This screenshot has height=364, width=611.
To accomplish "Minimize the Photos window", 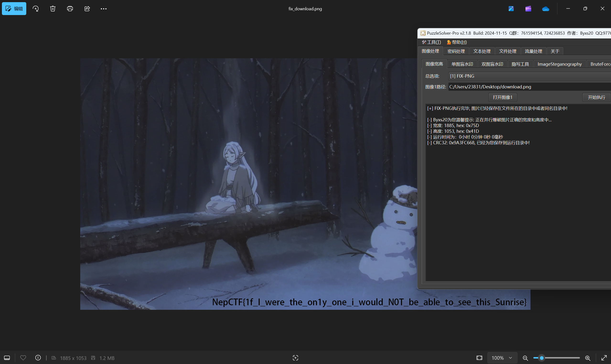I will coord(568,9).
